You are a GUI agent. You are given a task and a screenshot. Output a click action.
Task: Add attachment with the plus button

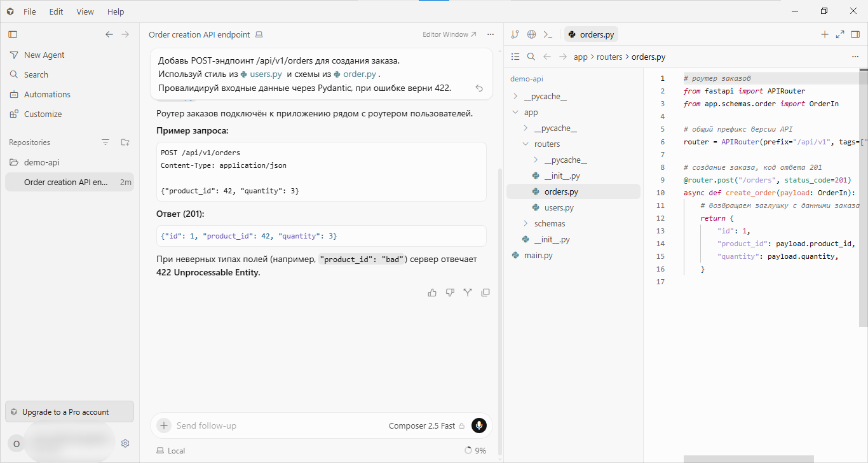click(164, 425)
